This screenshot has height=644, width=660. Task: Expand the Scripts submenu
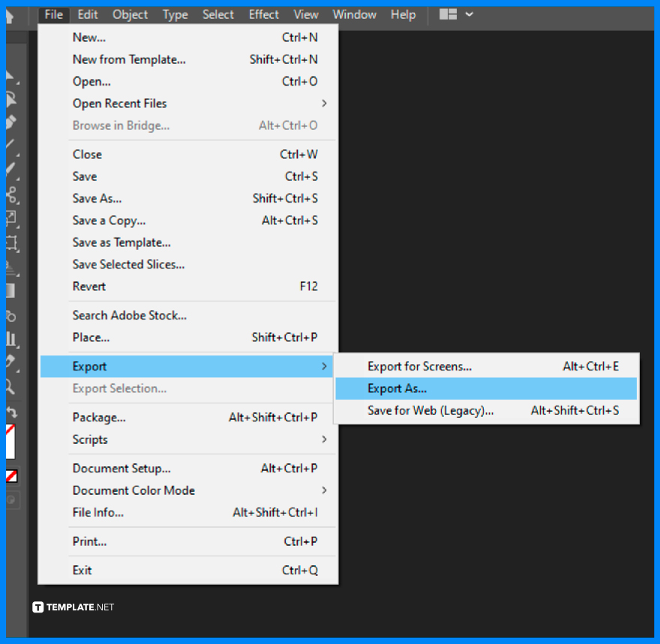point(89,440)
